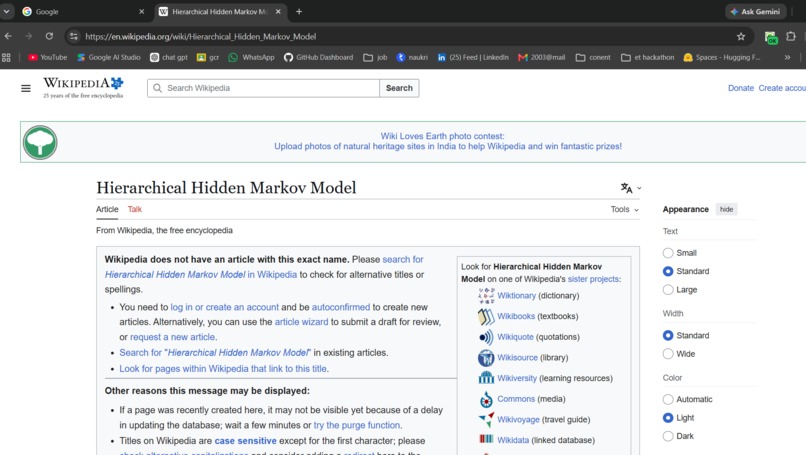Screen dimensions: 806x455
Task: Click the Wikipedia logo
Action: [x=83, y=88]
